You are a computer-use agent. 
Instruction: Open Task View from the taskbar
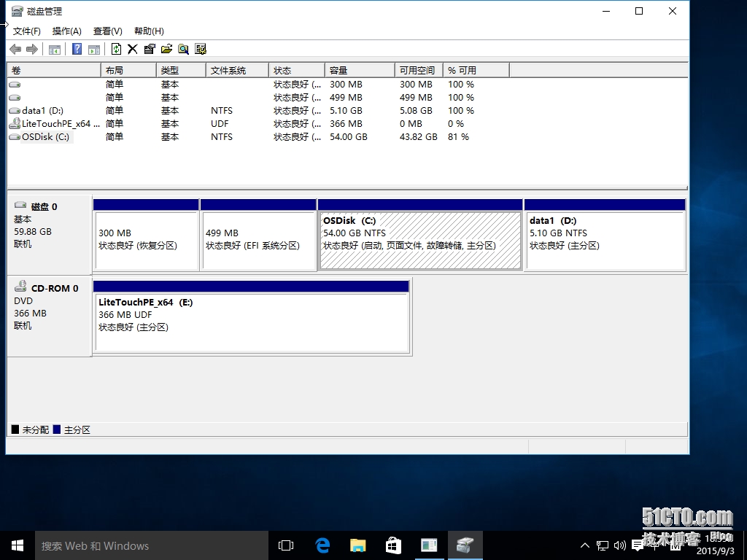point(285,545)
